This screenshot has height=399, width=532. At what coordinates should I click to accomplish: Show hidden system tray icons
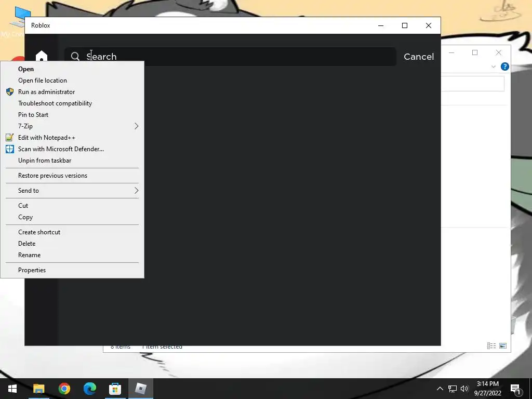[440, 389]
